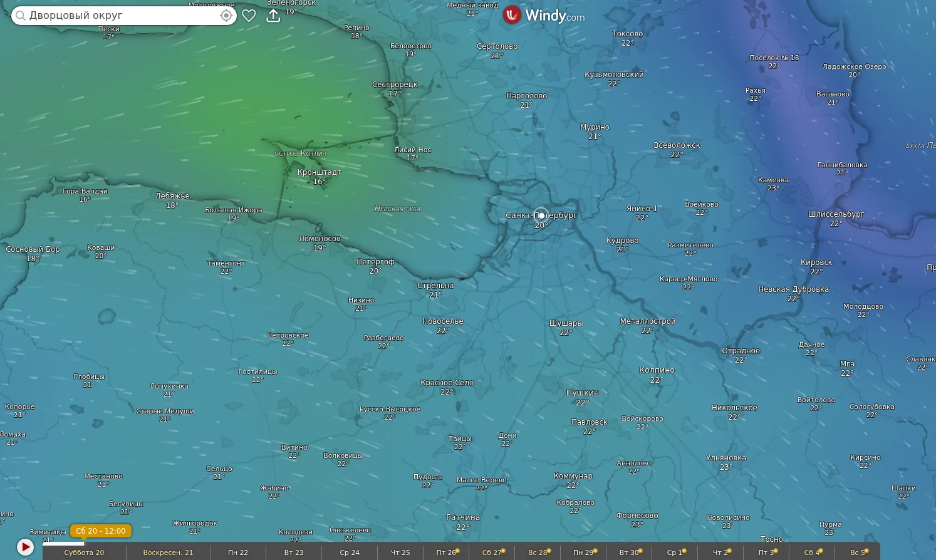Click the Стрельна label
Screen dimensions: 936x560
pos(435,286)
